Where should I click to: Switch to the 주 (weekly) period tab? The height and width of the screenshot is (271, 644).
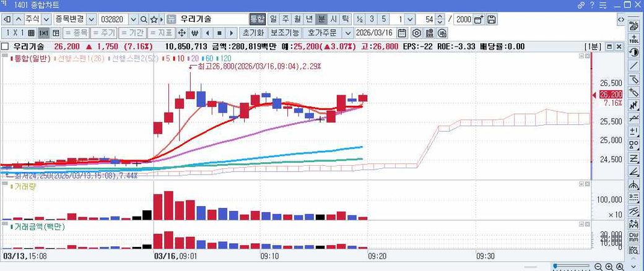pyautogui.click(x=286, y=20)
